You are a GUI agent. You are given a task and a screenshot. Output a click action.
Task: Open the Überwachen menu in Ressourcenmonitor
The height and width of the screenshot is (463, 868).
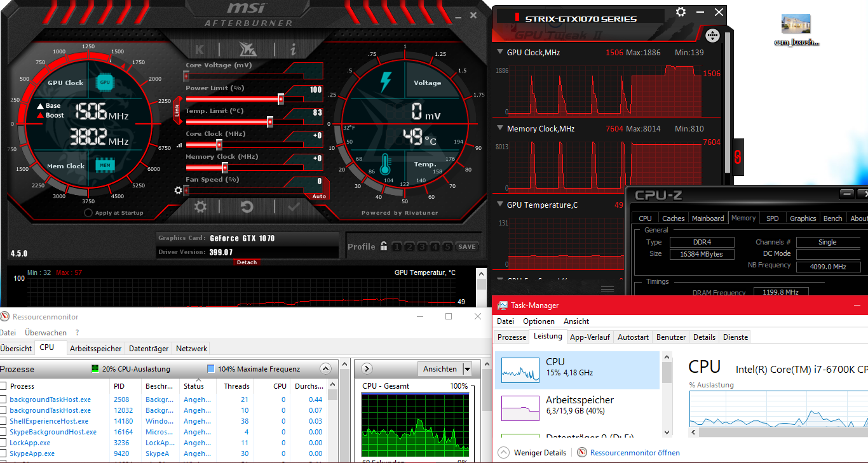[x=46, y=332]
